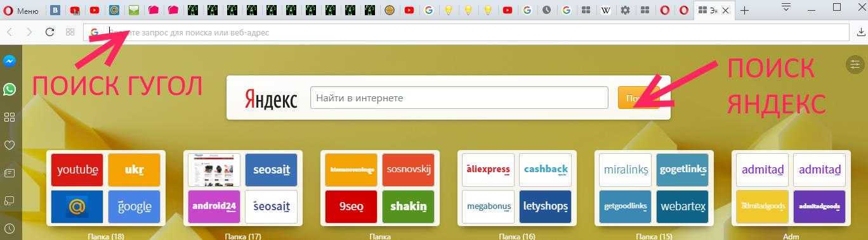
Task: Click the orange Yandex search button
Action: pos(638,98)
